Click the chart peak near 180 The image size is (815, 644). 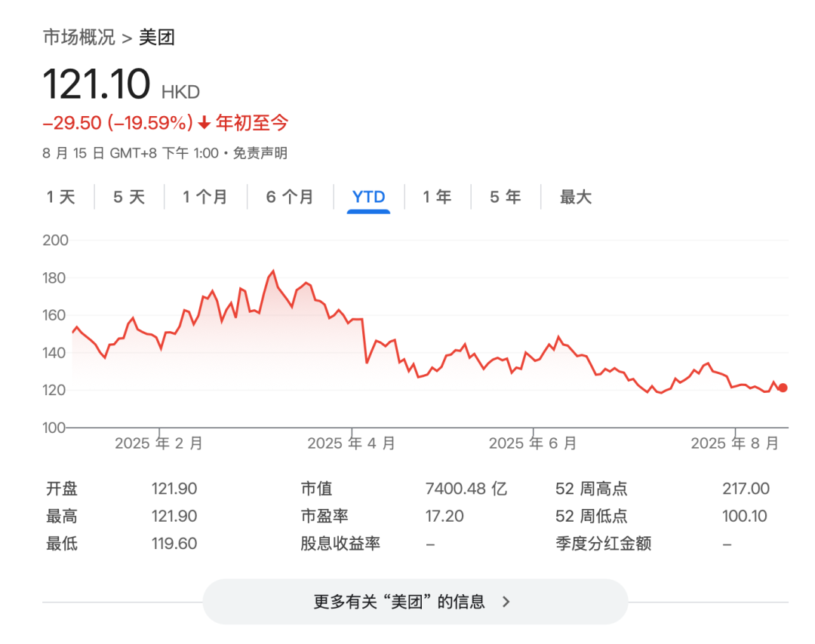pos(272,271)
